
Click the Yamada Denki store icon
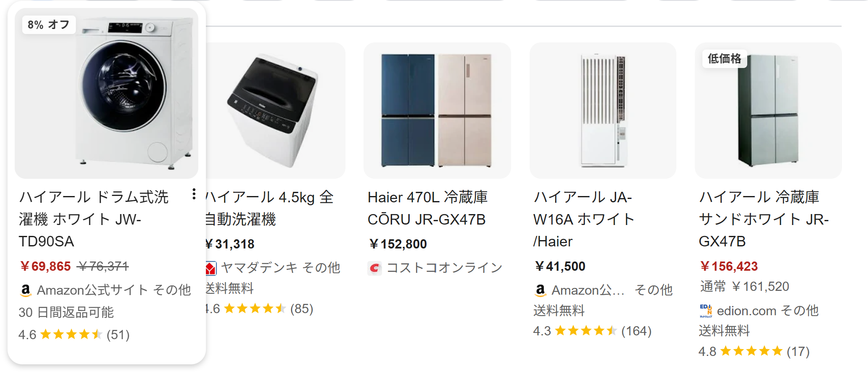point(211,268)
